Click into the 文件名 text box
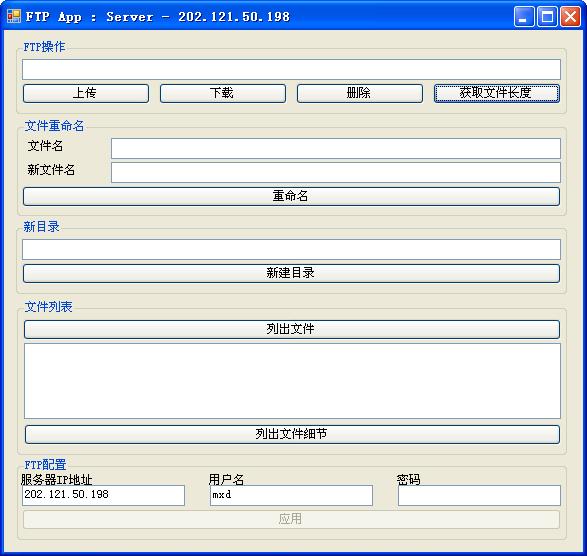 [x=336, y=148]
